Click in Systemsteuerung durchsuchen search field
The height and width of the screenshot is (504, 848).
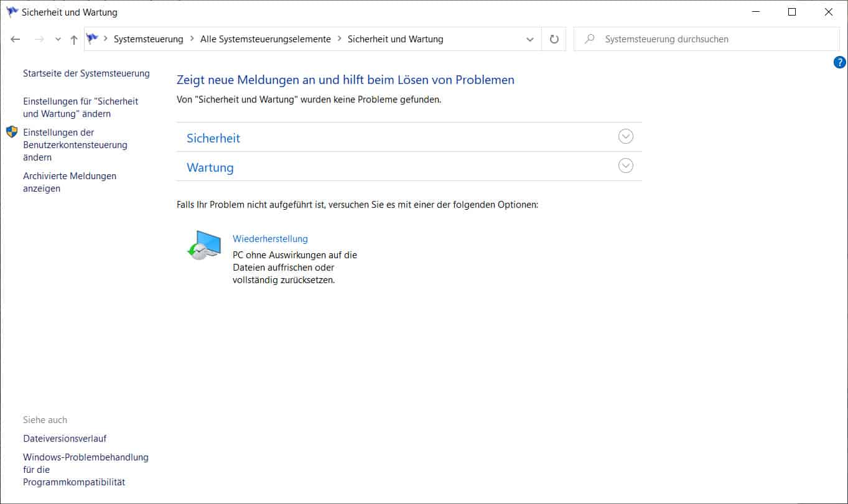[706, 39]
